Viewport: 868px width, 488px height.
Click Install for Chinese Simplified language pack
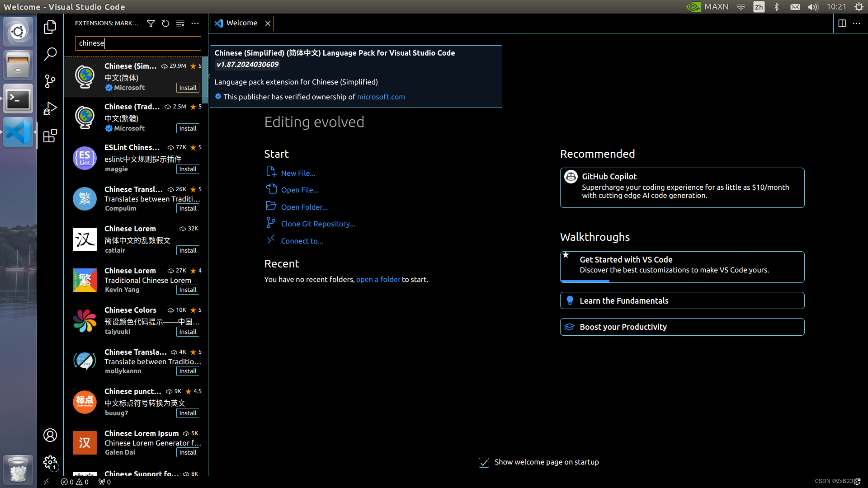tap(188, 88)
